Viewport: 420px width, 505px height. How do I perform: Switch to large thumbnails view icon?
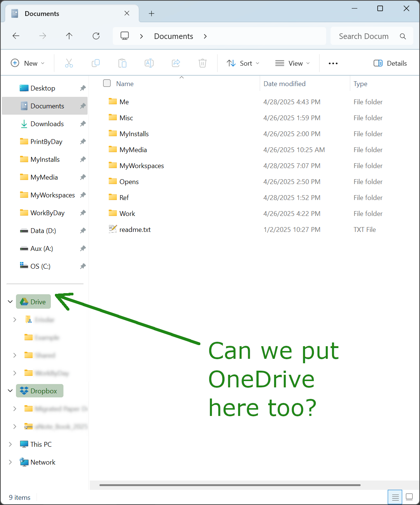[x=409, y=497]
